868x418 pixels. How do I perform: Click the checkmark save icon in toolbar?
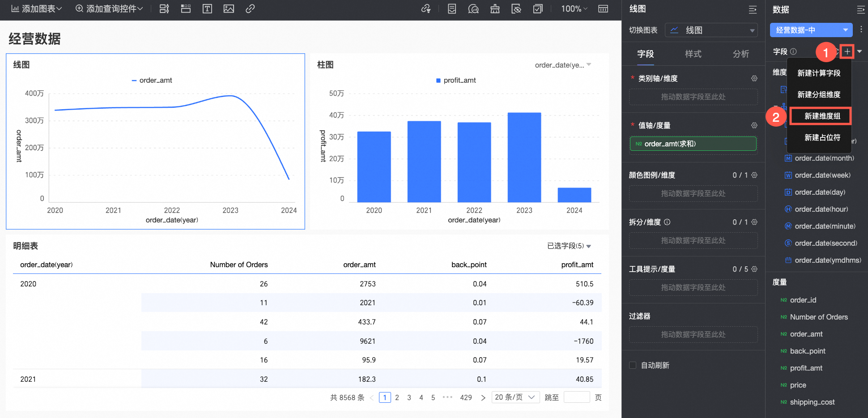(x=538, y=9)
